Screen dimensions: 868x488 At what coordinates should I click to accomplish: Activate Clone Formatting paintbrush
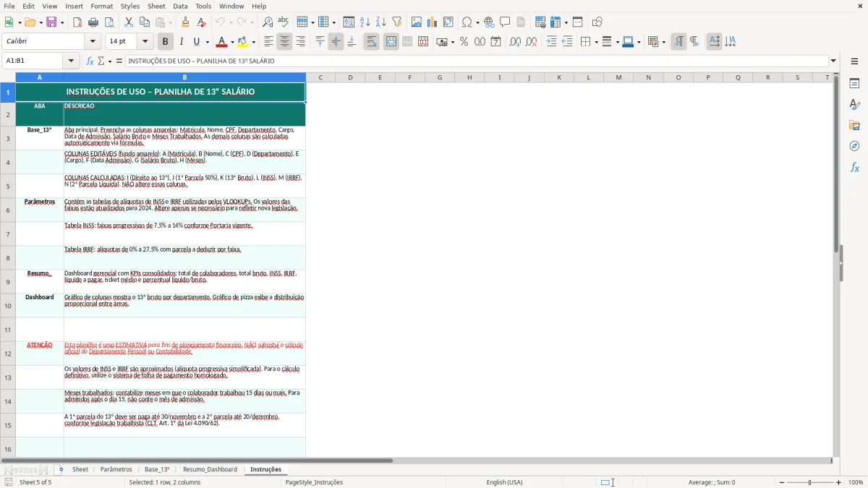(x=185, y=22)
